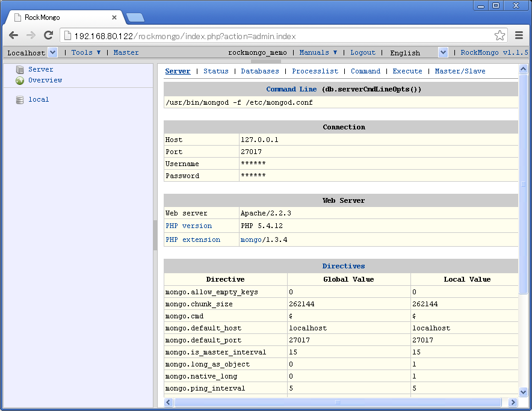Click the Logout link
This screenshot has width=532, height=411.
[x=363, y=53]
